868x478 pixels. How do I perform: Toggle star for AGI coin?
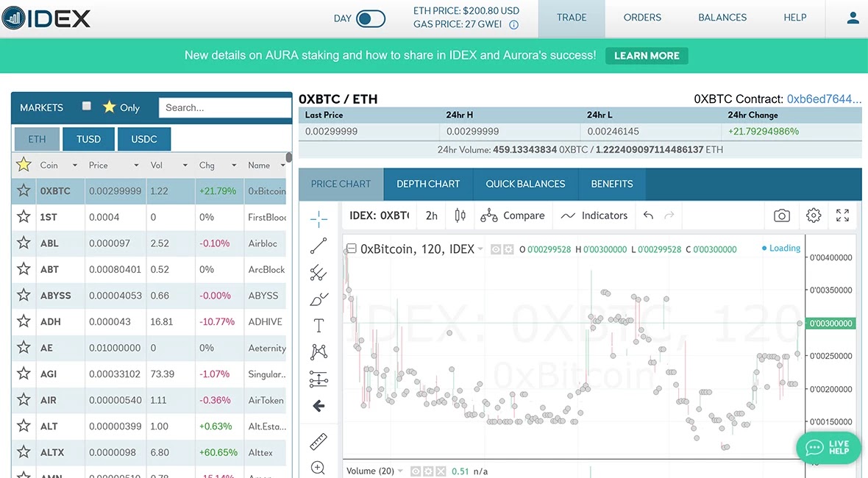point(24,374)
